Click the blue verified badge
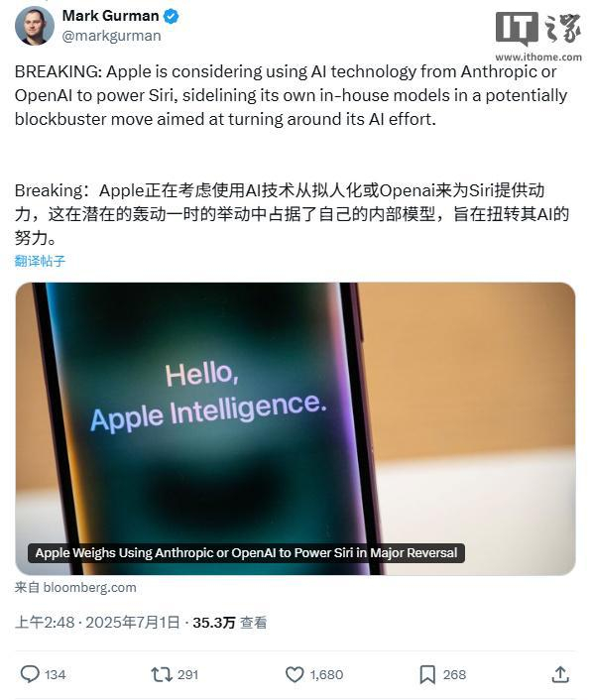Viewport: 592px width, 700px height. tap(171, 17)
